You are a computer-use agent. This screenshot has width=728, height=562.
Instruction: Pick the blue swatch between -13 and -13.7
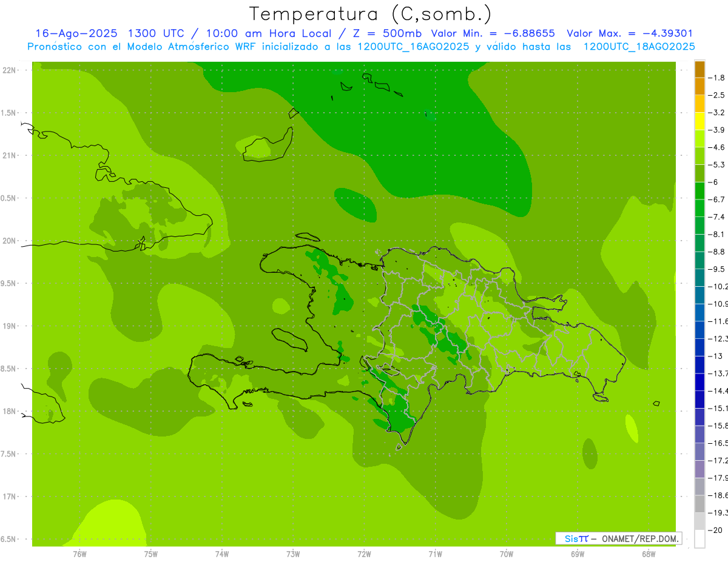pos(699,364)
